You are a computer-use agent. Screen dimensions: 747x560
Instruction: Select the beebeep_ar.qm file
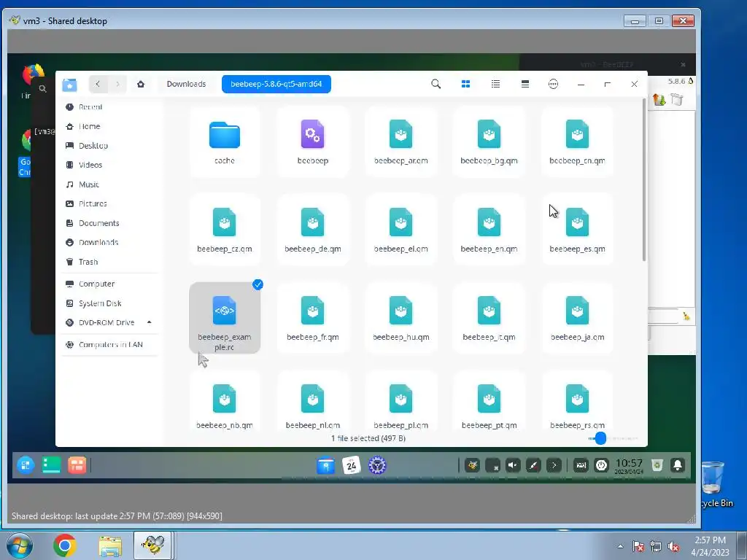tap(400, 142)
